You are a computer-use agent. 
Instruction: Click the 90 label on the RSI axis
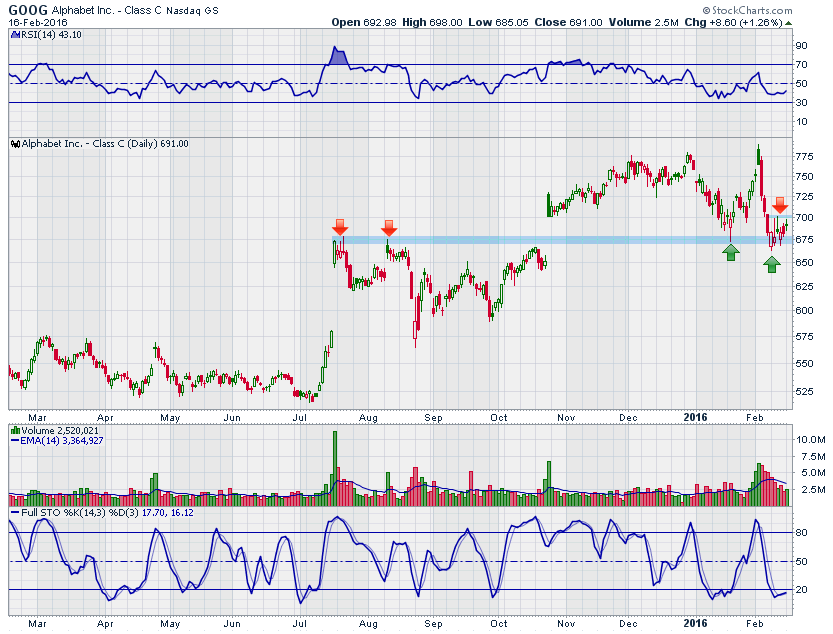(801, 46)
